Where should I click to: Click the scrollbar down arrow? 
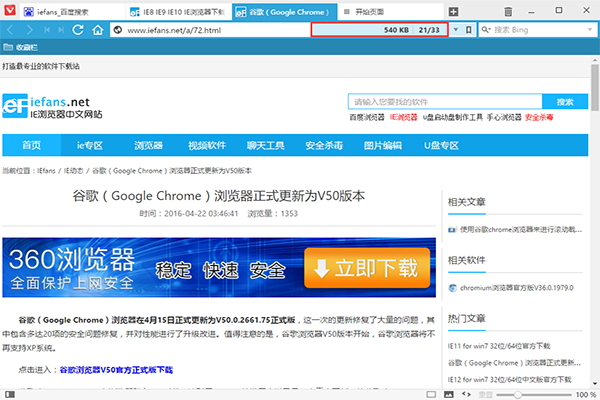(x=595, y=384)
